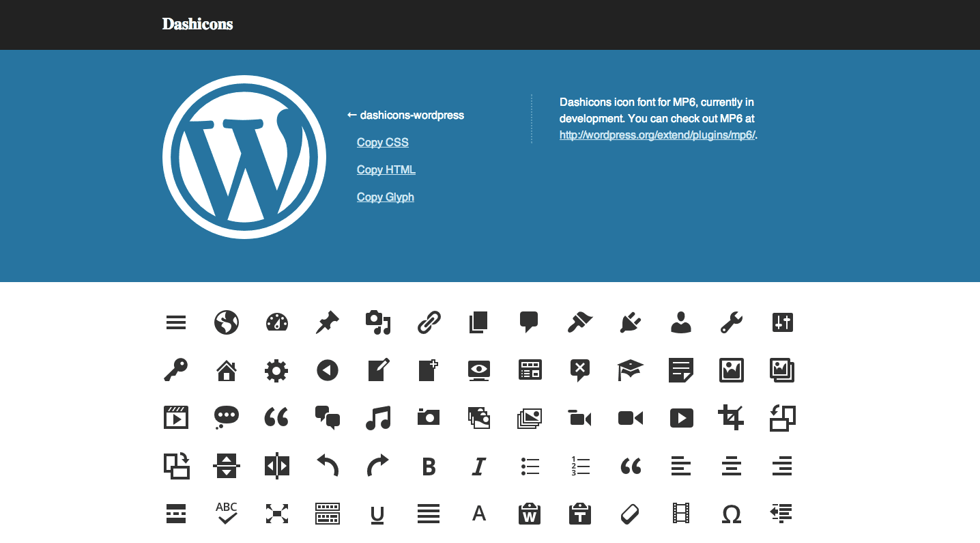980x543 pixels.
Task: Select the network key icon
Action: click(176, 370)
